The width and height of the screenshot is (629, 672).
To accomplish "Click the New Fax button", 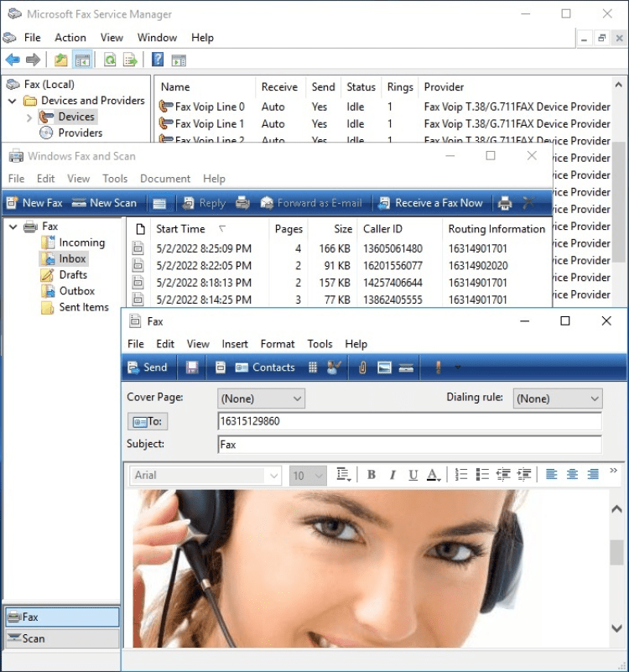I will pyautogui.click(x=35, y=203).
